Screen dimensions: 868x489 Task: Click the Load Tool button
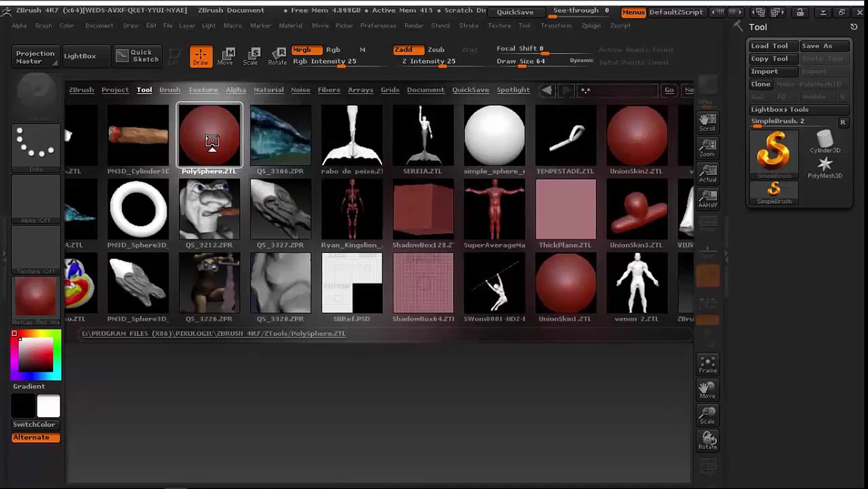[x=773, y=46]
